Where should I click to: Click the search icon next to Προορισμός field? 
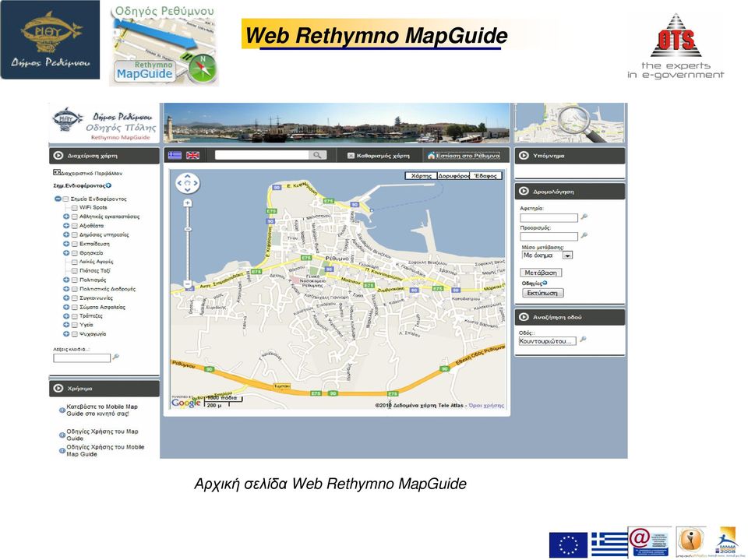tap(584, 236)
